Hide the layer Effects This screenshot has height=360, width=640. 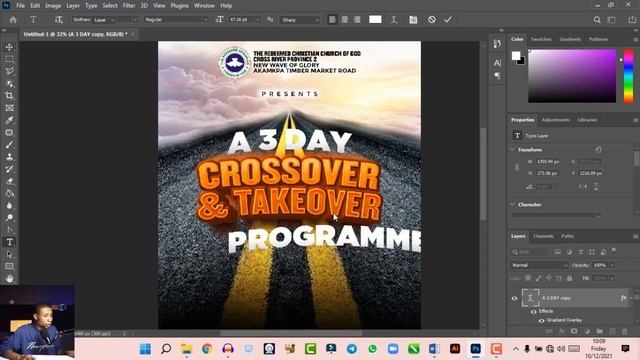(x=533, y=311)
